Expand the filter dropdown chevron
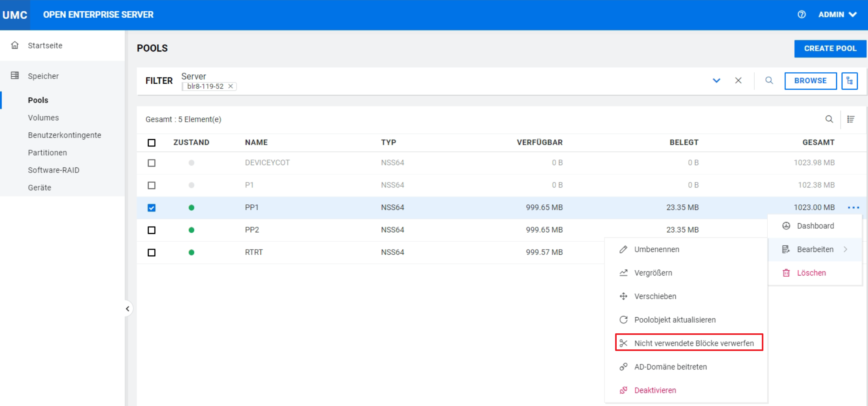The image size is (868, 406). [x=716, y=81]
